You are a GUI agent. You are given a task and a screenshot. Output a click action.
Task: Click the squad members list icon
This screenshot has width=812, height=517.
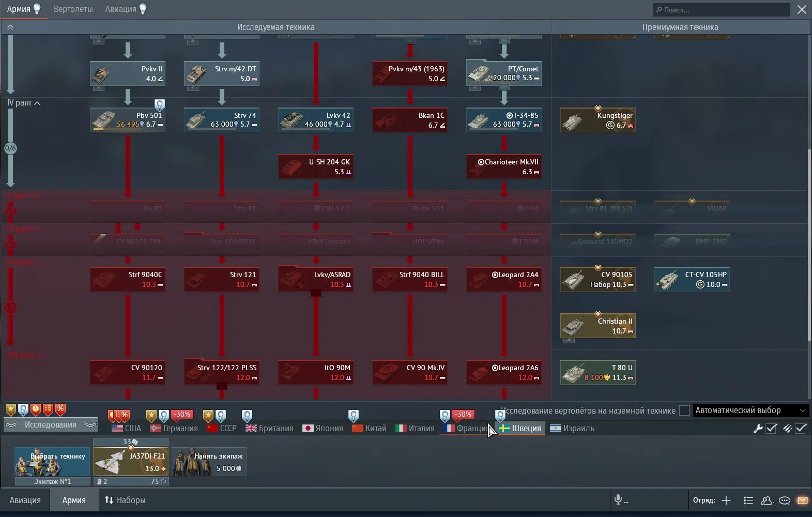[748, 500]
